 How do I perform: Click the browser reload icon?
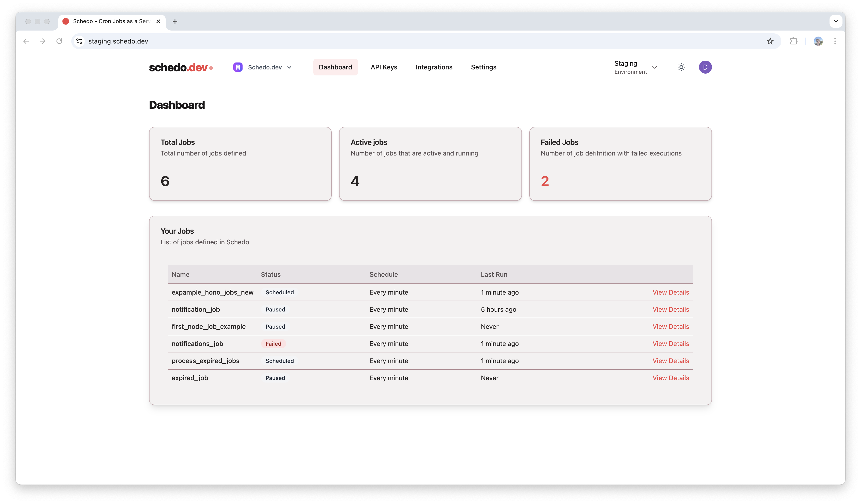(59, 41)
